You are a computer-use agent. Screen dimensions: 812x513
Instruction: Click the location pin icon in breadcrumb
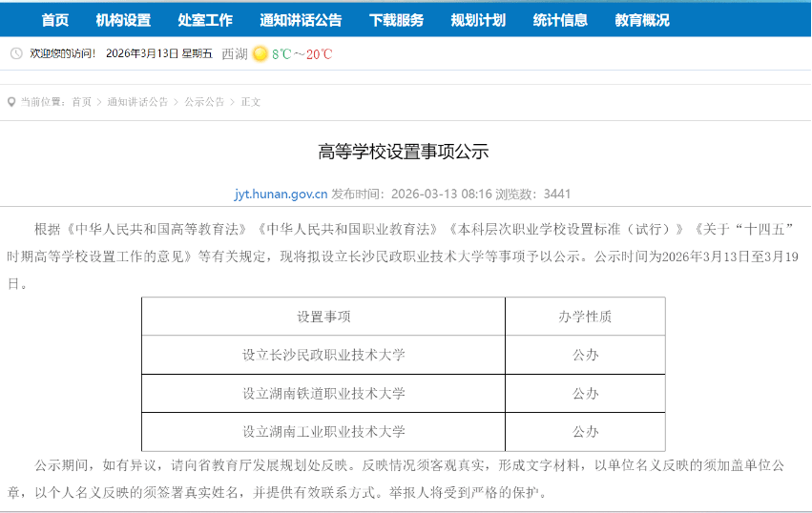point(11,102)
